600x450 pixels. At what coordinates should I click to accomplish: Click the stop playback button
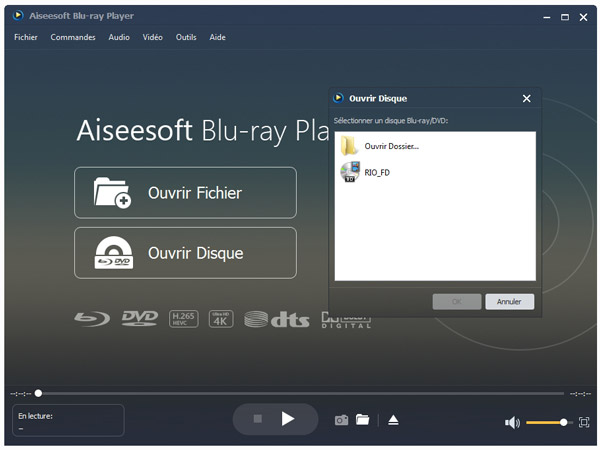[258, 419]
